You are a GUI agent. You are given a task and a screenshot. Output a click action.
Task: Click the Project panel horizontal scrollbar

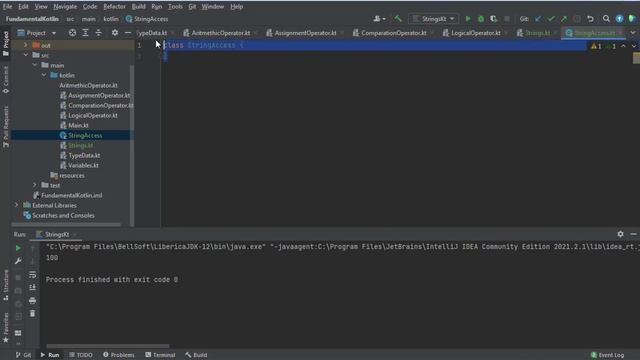pos(66,224)
